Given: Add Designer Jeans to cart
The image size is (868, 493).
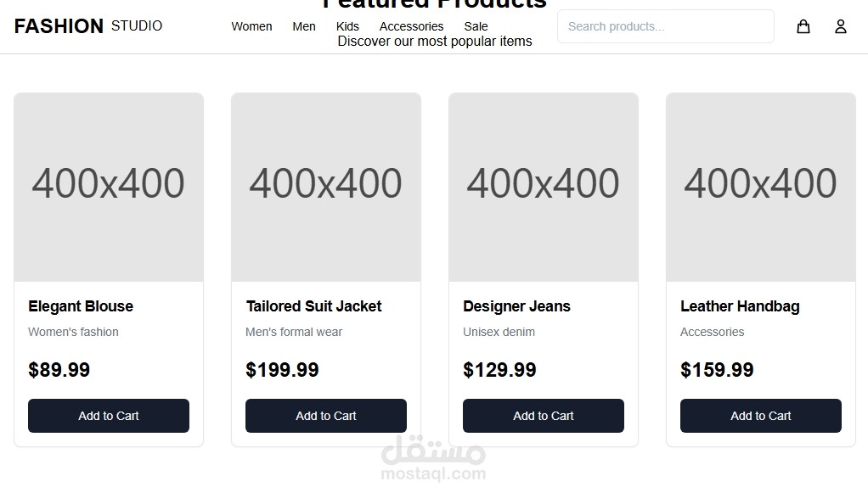Looking at the screenshot, I should 544,416.
